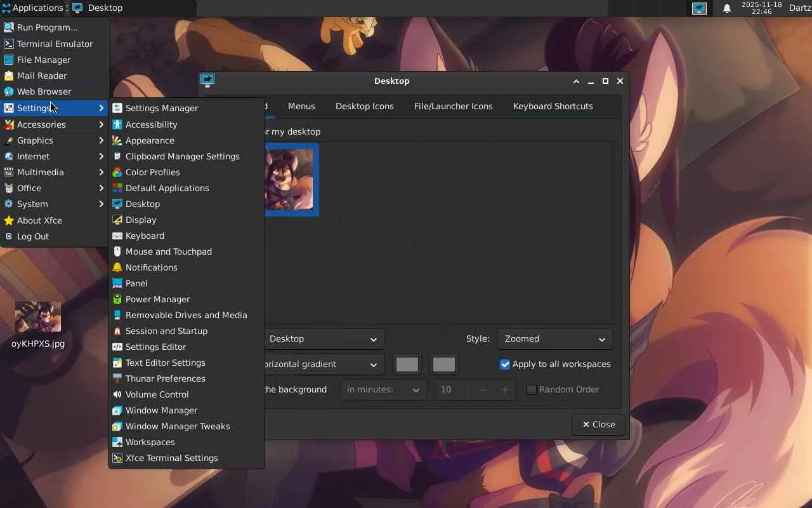Click the Color Profiles icon
The image size is (812, 508).
(117, 172)
